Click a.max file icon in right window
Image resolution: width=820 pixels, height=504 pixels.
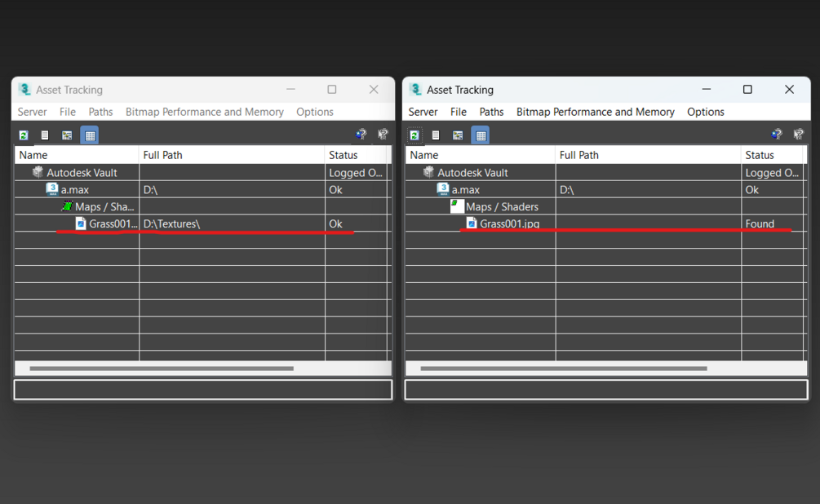tap(442, 189)
